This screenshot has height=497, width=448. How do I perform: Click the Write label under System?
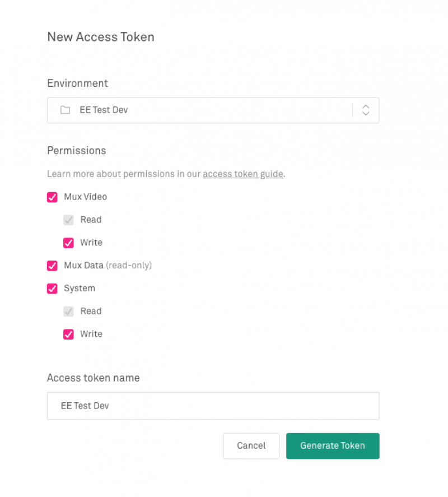(x=91, y=334)
